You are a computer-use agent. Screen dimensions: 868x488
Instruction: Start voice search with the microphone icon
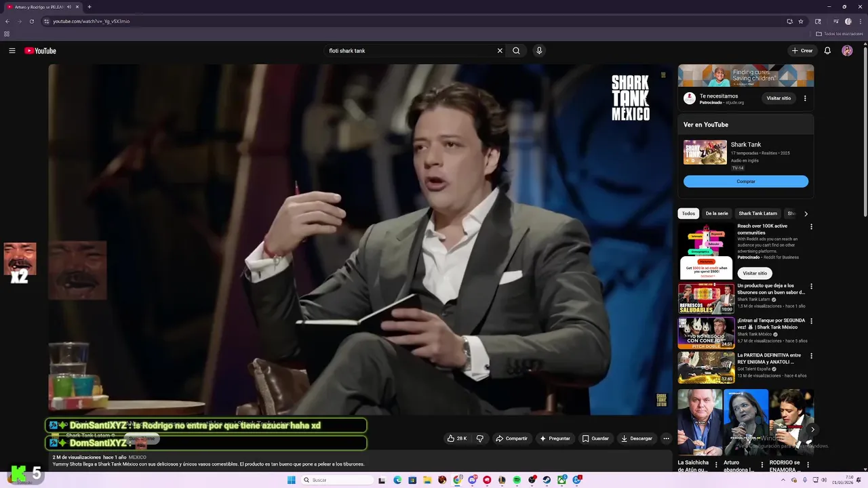[x=539, y=51]
